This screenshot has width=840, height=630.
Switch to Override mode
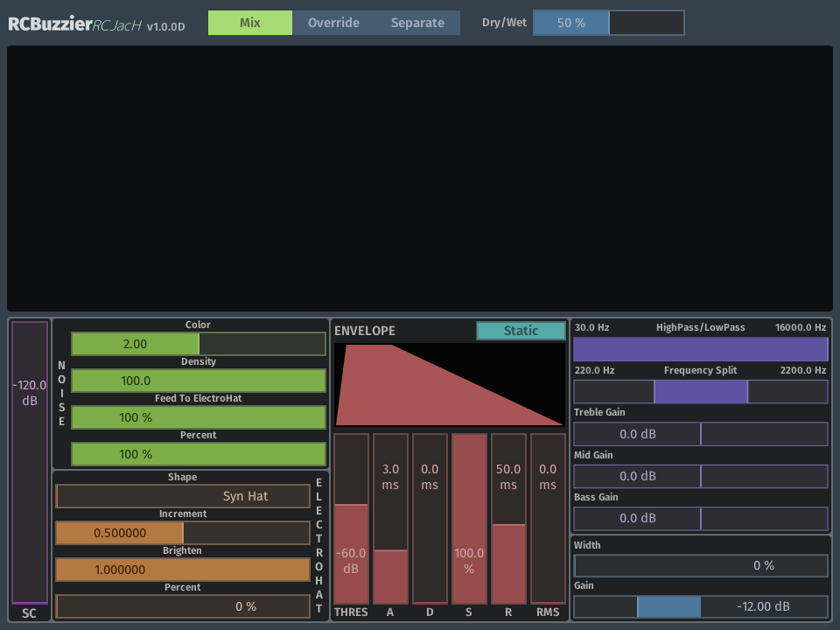coord(333,23)
